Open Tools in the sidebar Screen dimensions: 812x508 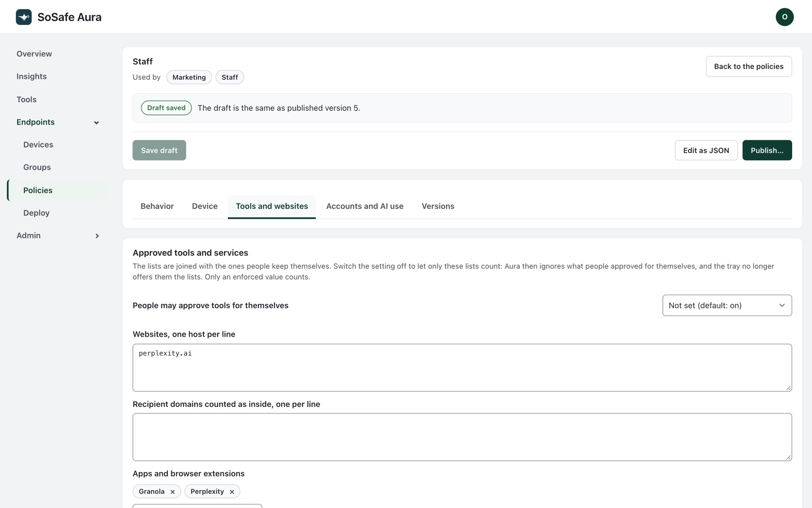click(x=26, y=100)
